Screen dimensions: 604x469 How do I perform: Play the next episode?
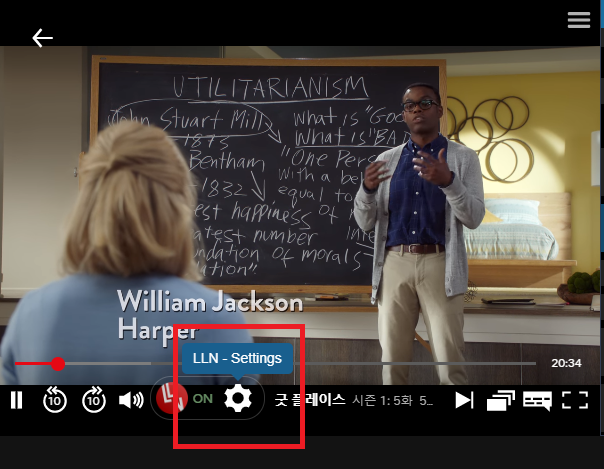464,400
